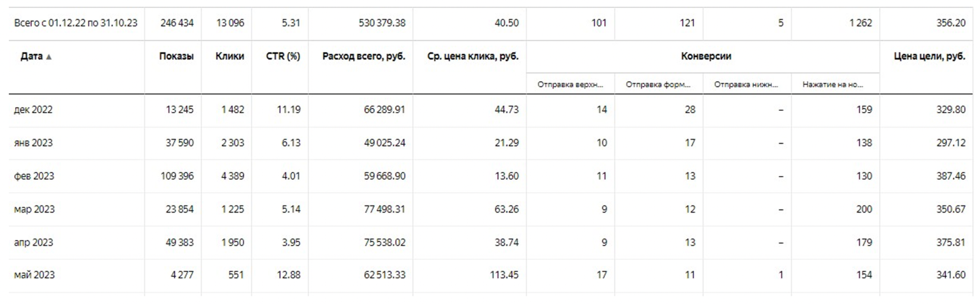Screen dimensions: 980x304
Task: Click the sort arrow next to Дата
Action: pos(49,57)
